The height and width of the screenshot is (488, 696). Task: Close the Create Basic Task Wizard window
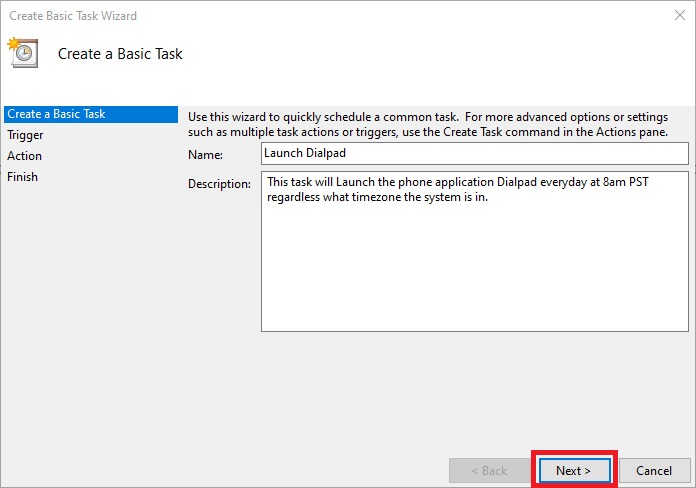[679, 16]
